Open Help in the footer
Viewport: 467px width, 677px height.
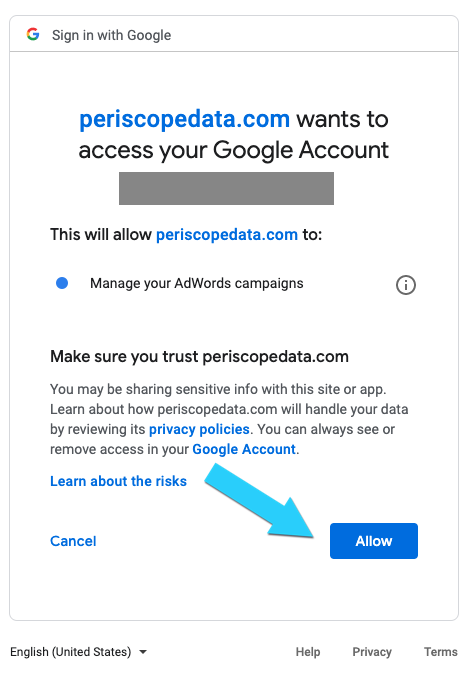tap(308, 652)
